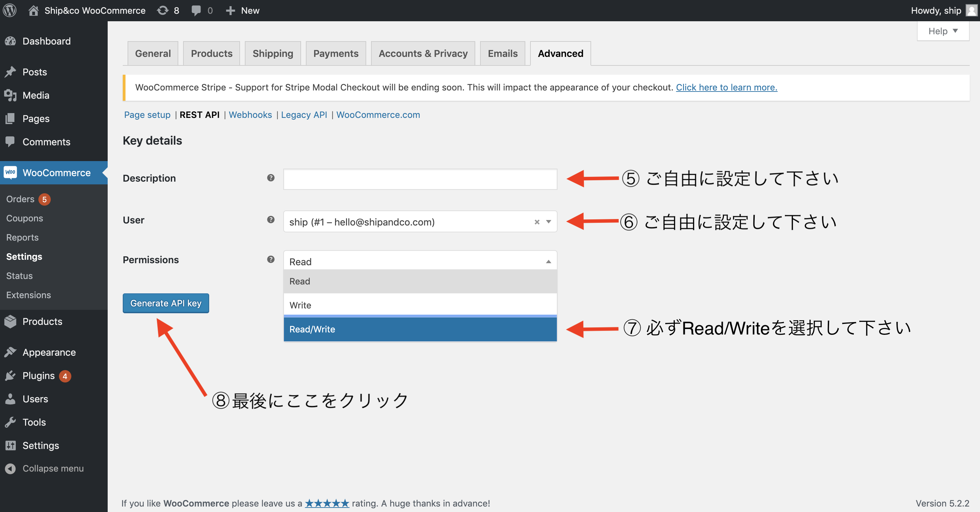Screen dimensions: 980x512
Task: Switch to the Accounts & Privacy tab
Action: coord(423,53)
